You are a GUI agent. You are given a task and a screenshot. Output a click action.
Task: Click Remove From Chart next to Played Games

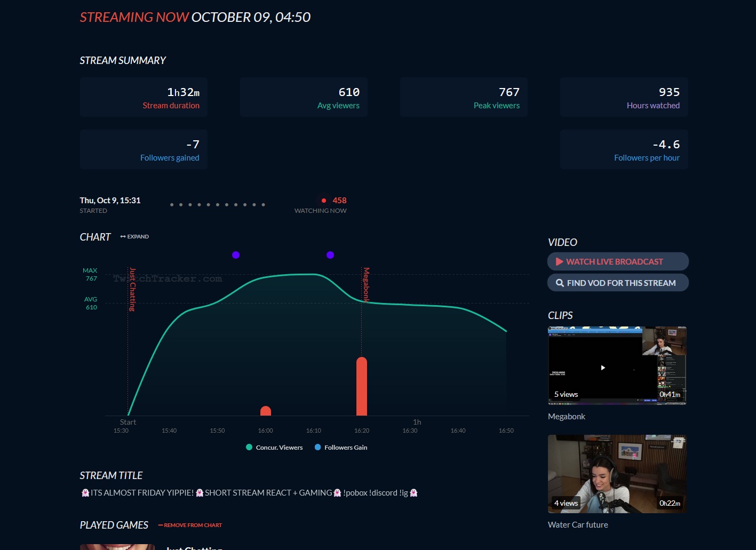pyautogui.click(x=190, y=525)
